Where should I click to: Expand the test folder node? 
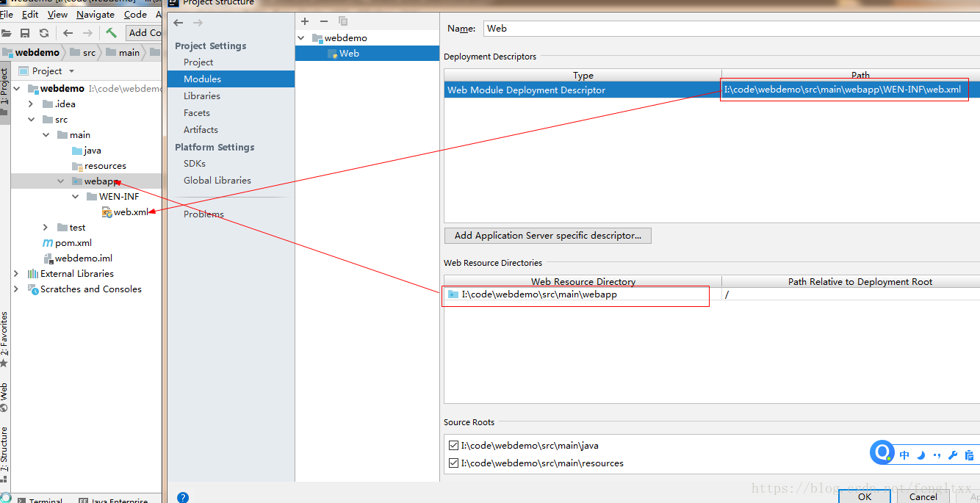(46, 228)
